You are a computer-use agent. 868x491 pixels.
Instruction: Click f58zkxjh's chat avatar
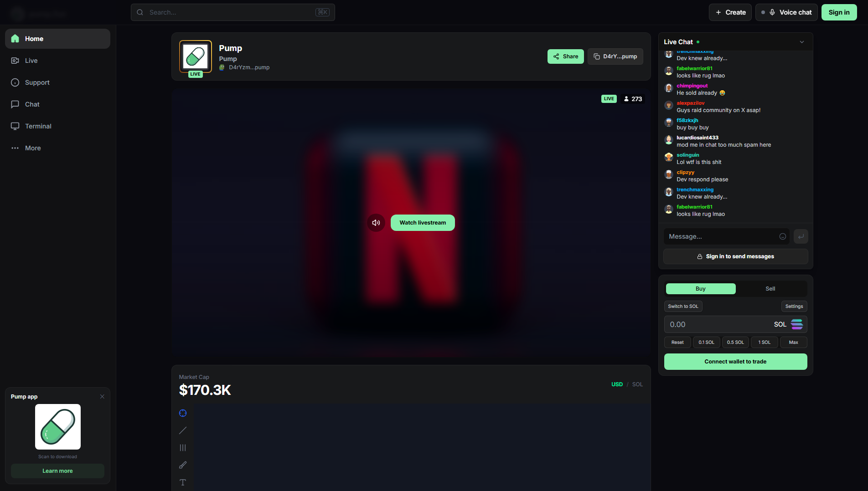pos(669,123)
